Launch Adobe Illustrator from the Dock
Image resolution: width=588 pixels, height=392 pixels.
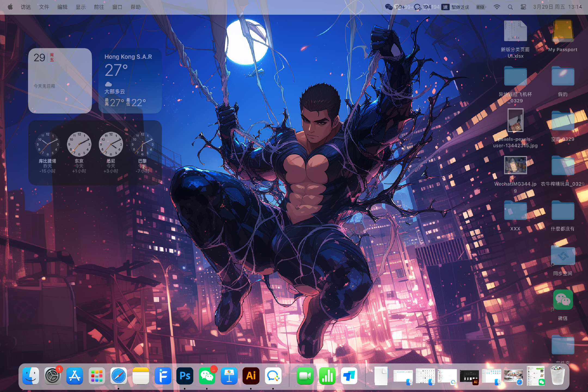251,376
